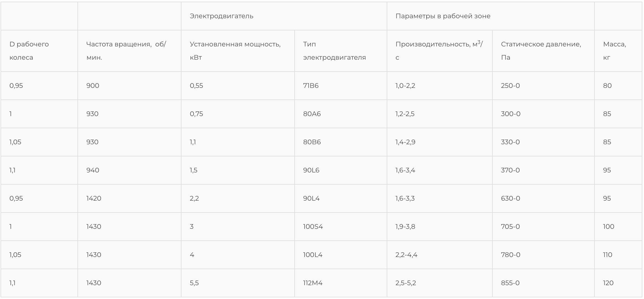Viewport: 644px width, 299px height.
Task: Select the Тип электродвигателя column header
Action: point(334,51)
